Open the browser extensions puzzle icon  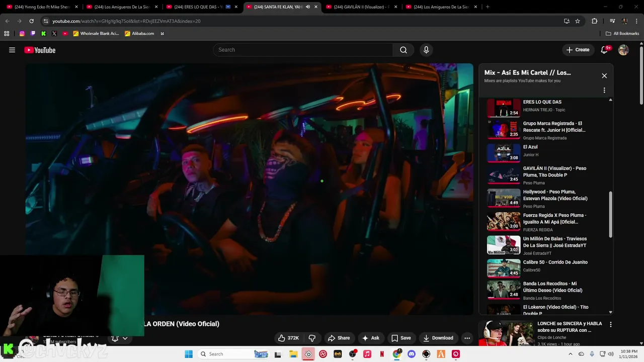(x=595, y=21)
